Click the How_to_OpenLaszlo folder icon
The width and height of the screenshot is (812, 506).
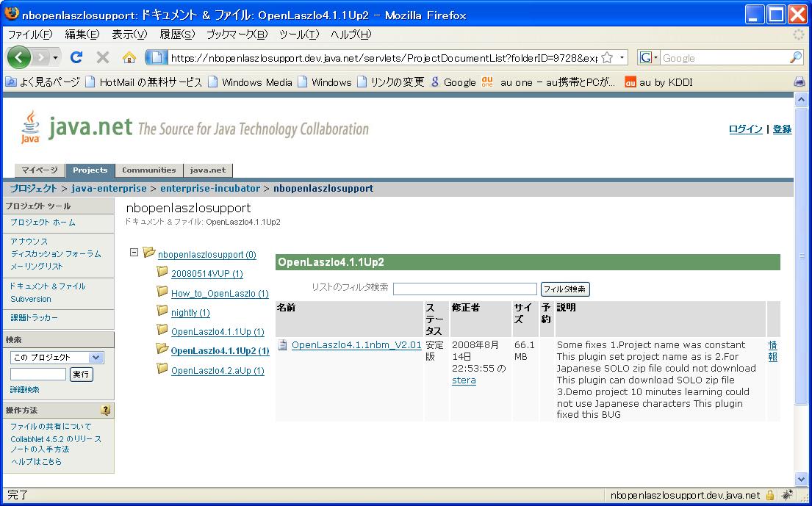pyautogui.click(x=162, y=292)
